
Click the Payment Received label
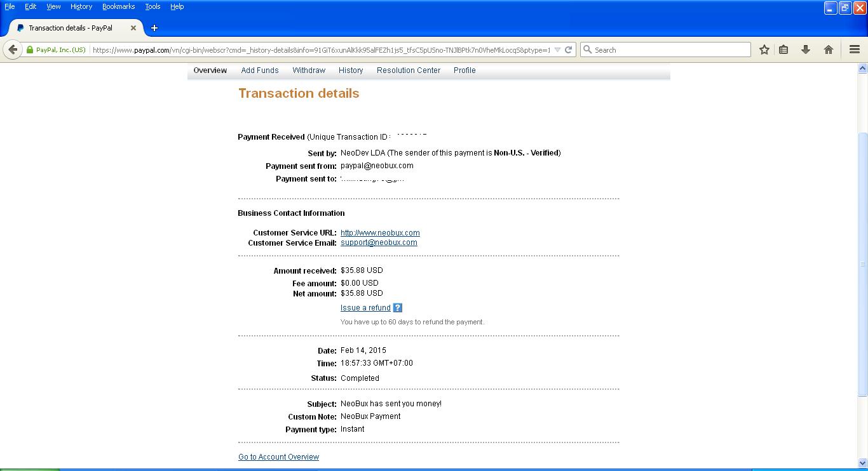click(x=271, y=137)
